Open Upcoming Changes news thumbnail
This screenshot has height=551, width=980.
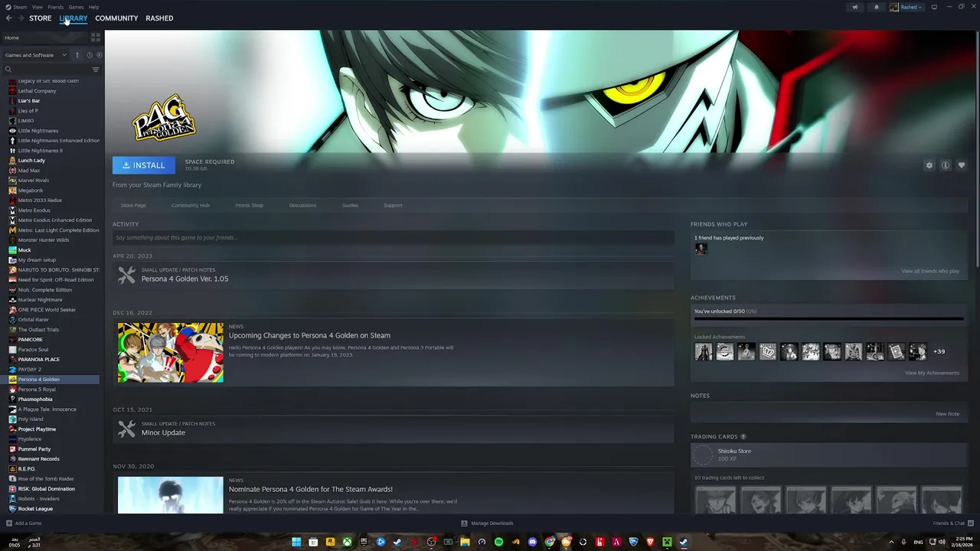(x=171, y=352)
